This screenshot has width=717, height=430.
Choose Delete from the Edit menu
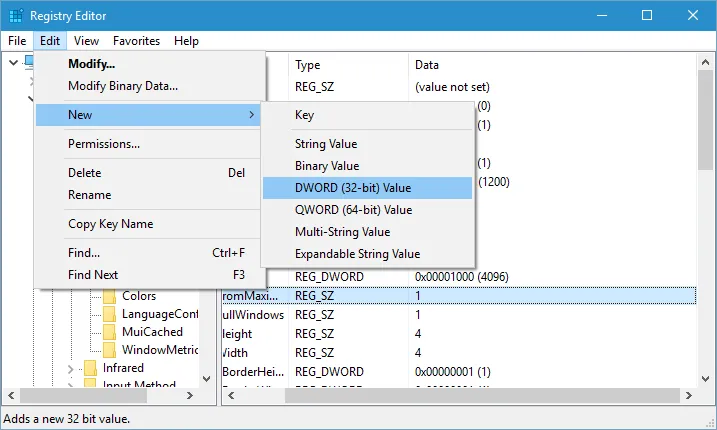pyautogui.click(x=150, y=173)
